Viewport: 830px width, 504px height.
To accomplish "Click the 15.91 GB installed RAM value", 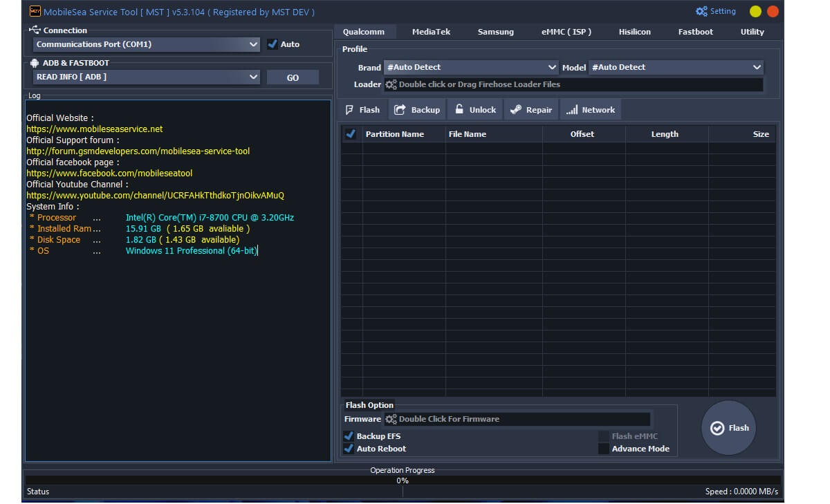I will pyautogui.click(x=143, y=229).
